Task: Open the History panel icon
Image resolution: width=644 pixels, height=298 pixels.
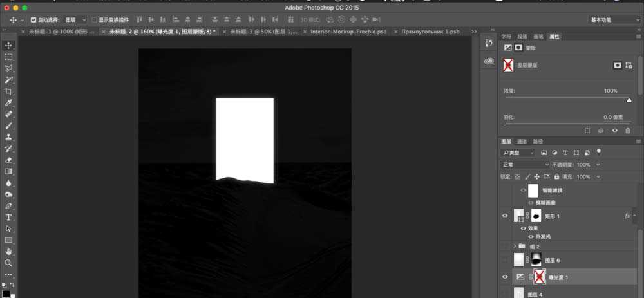Action: [x=489, y=43]
